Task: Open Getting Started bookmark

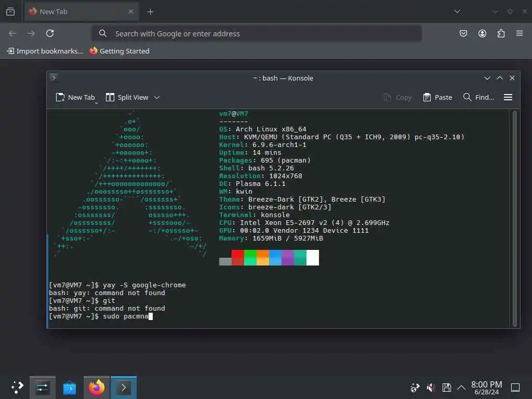Action: [119, 51]
